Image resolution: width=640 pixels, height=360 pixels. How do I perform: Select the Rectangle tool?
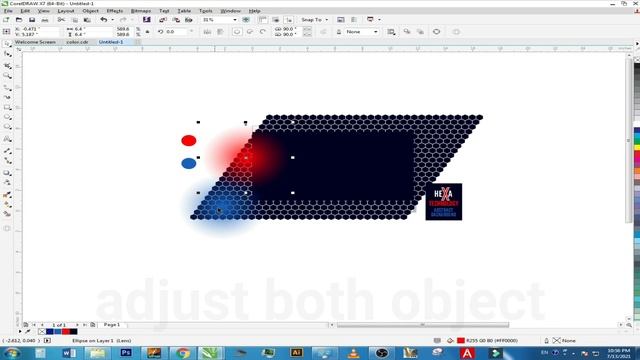click(7, 107)
